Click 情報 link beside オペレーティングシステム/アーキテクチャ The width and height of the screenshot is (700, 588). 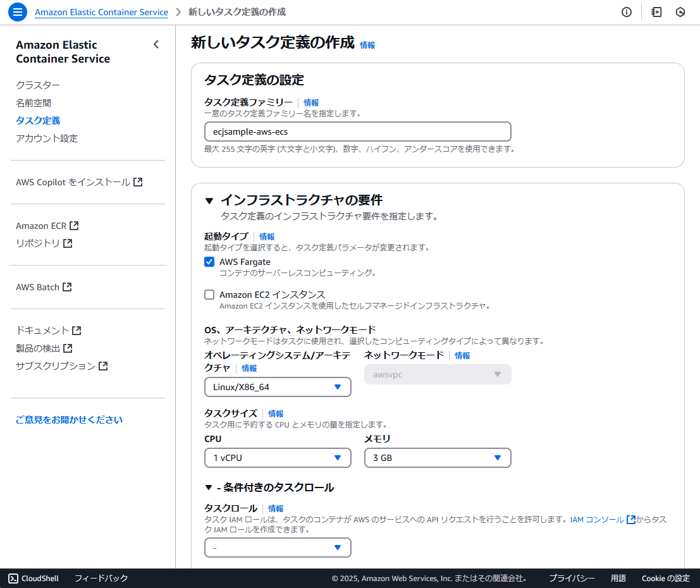pyautogui.click(x=249, y=368)
